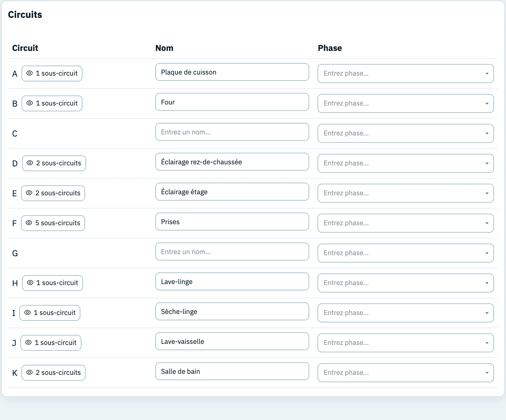Click the Nom column header

[164, 48]
